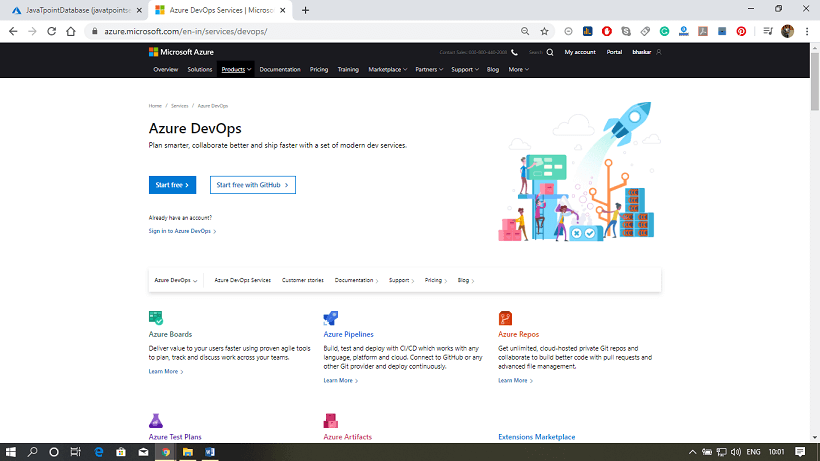The width and height of the screenshot is (820, 461).
Task: Click Learn More under Azure Repos
Action: [515, 381]
